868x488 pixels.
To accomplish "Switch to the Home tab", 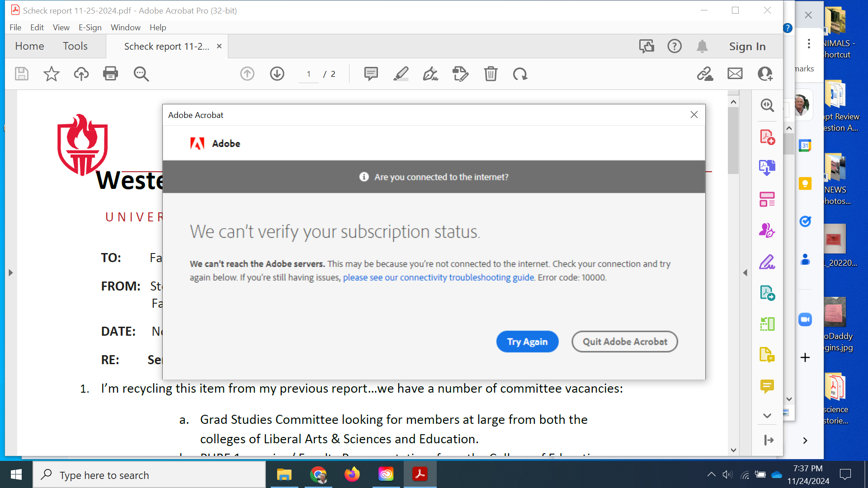I will point(29,46).
